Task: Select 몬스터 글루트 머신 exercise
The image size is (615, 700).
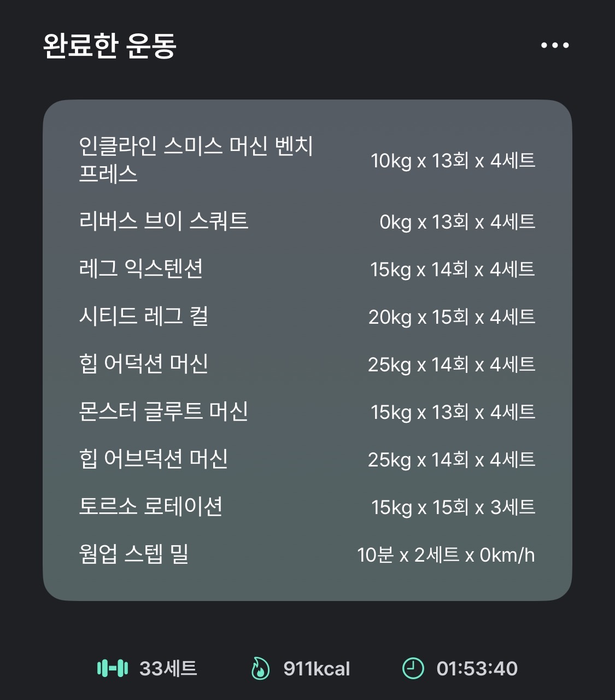Action: pyautogui.click(x=307, y=412)
